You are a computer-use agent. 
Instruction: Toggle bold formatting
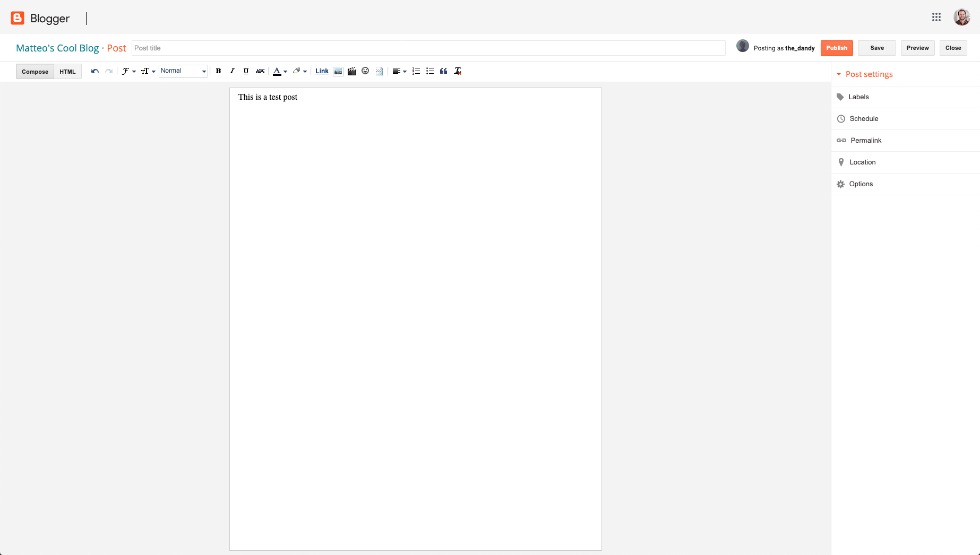pyautogui.click(x=218, y=71)
